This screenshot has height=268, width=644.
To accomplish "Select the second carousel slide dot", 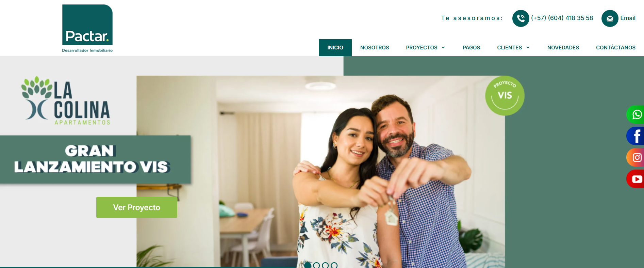I will 316,265.
